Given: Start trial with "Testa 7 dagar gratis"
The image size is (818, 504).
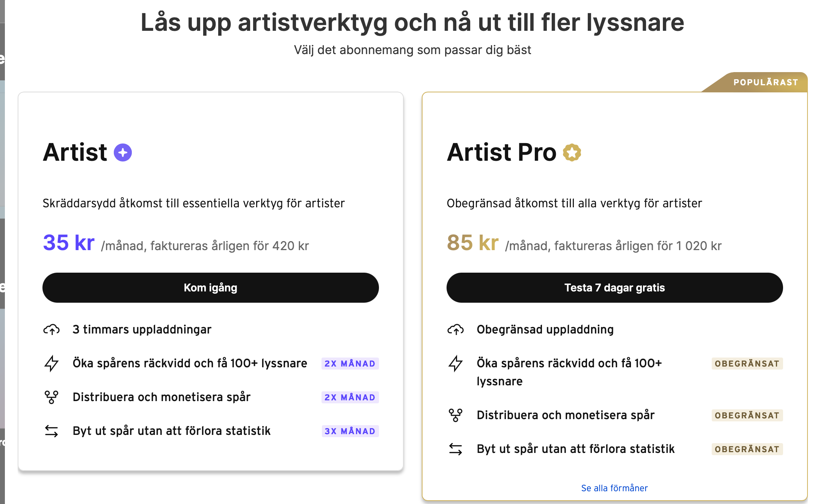Looking at the screenshot, I should point(614,288).
